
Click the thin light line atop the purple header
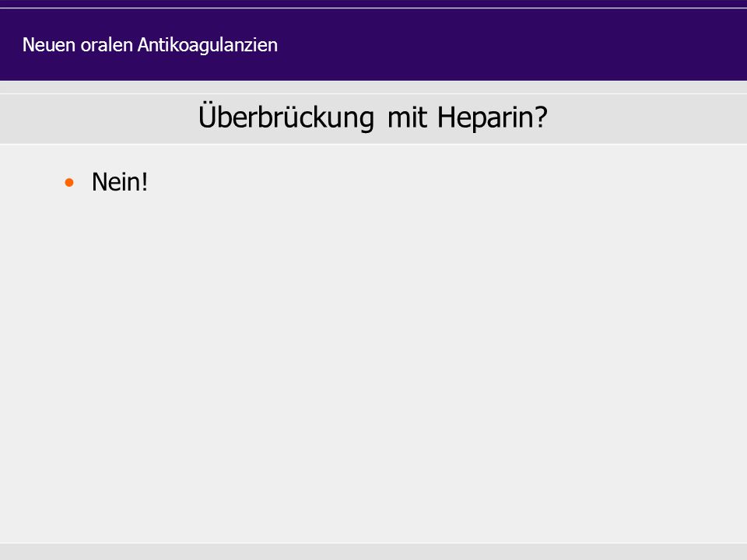point(373,8)
